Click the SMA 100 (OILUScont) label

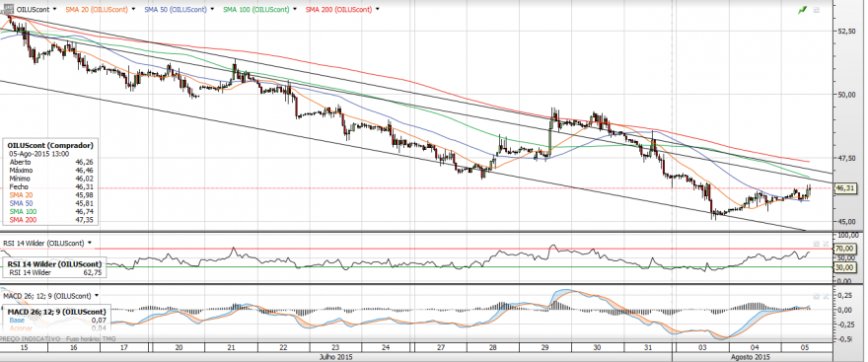pyautogui.click(x=256, y=10)
